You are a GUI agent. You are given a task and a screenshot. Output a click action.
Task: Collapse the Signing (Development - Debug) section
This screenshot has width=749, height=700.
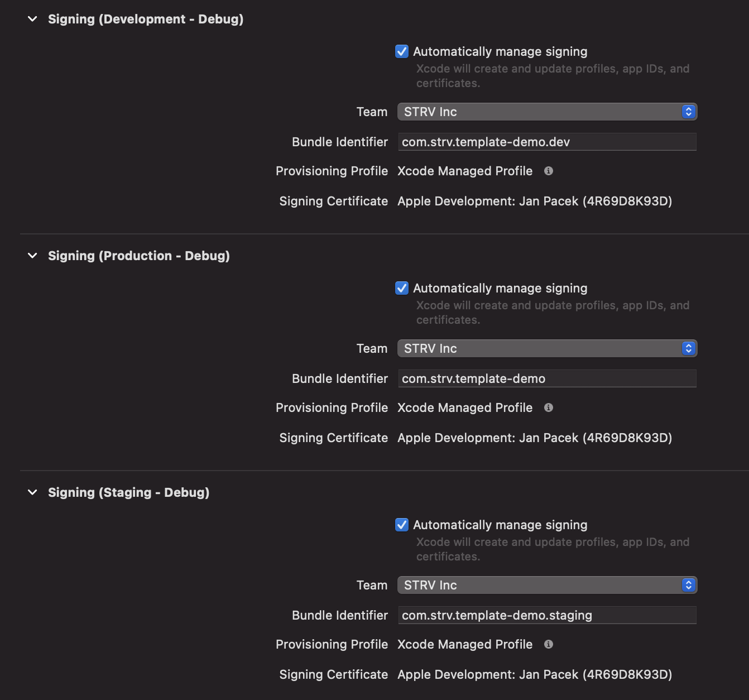coord(32,18)
